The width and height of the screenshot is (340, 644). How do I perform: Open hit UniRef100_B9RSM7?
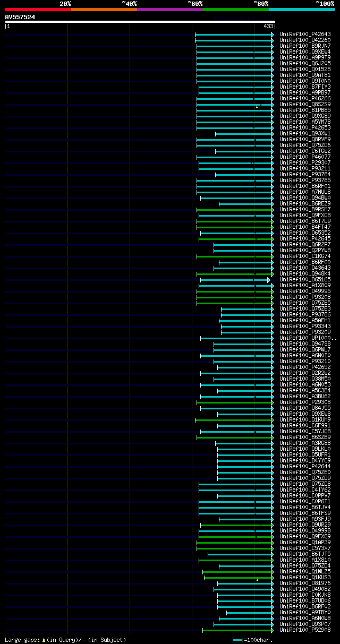click(305, 209)
